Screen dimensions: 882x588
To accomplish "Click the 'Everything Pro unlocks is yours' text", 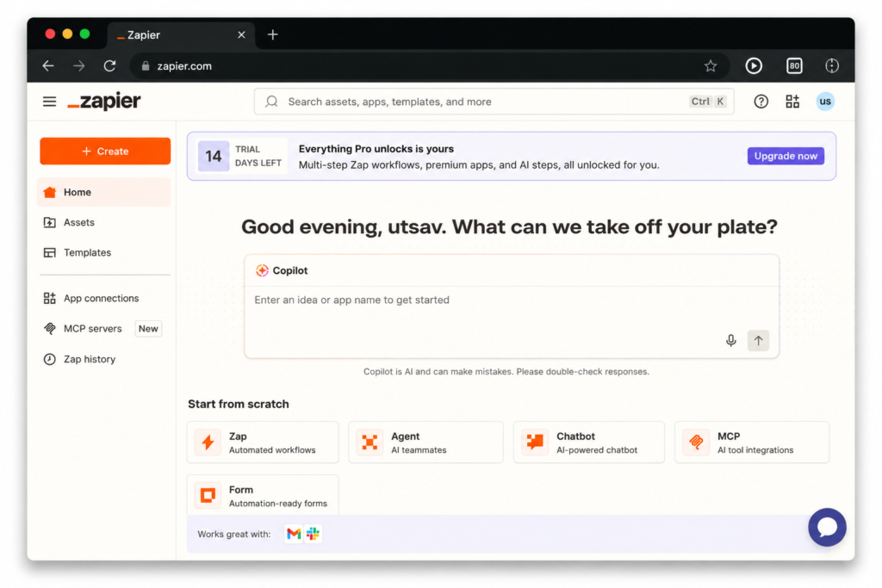I will click(x=376, y=149).
